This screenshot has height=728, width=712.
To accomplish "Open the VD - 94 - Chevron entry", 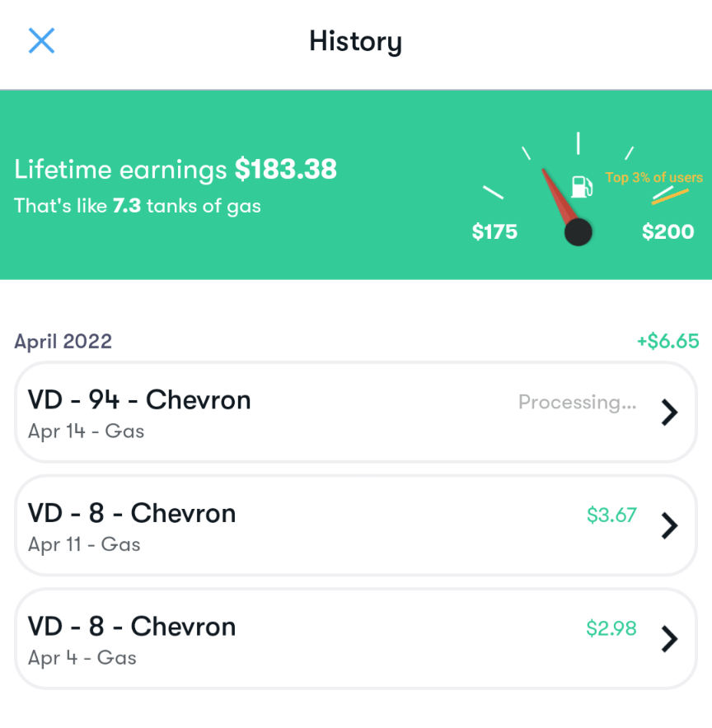I will 139,400.
